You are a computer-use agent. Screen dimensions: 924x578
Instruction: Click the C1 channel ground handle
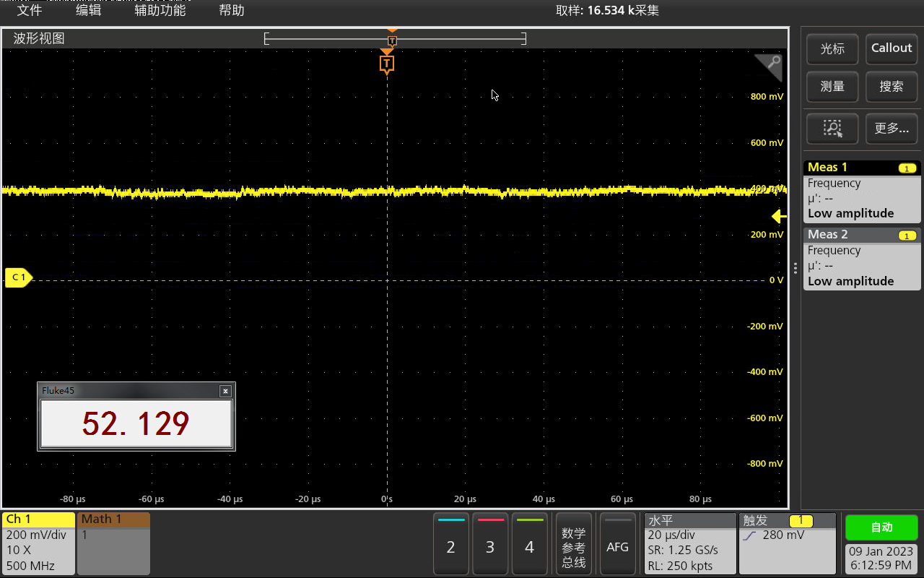pos(18,277)
